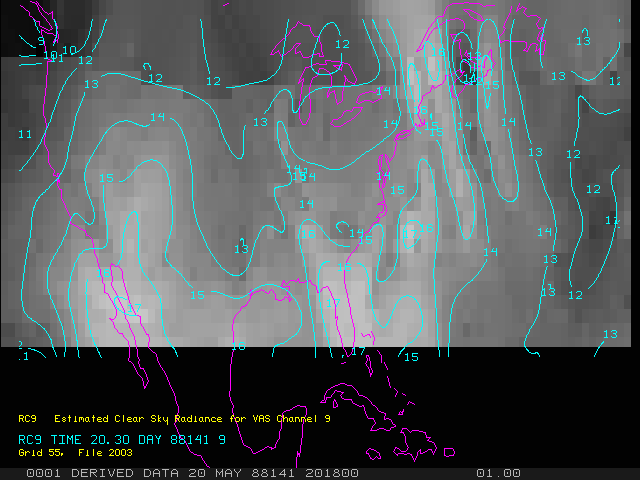This screenshot has height=480, width=640.
Task: Click contour label 15 right of label 17
Action: pos(410,357)
